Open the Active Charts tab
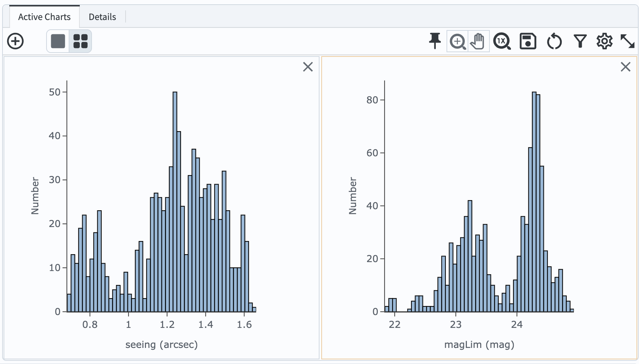Viewport: 639px width, 364px height. pyautogui.click(x=44, y=16)
